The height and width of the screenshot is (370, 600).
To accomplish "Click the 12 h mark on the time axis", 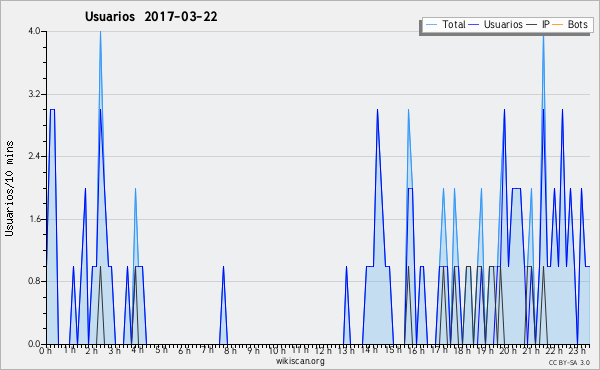I will point(323,350).
